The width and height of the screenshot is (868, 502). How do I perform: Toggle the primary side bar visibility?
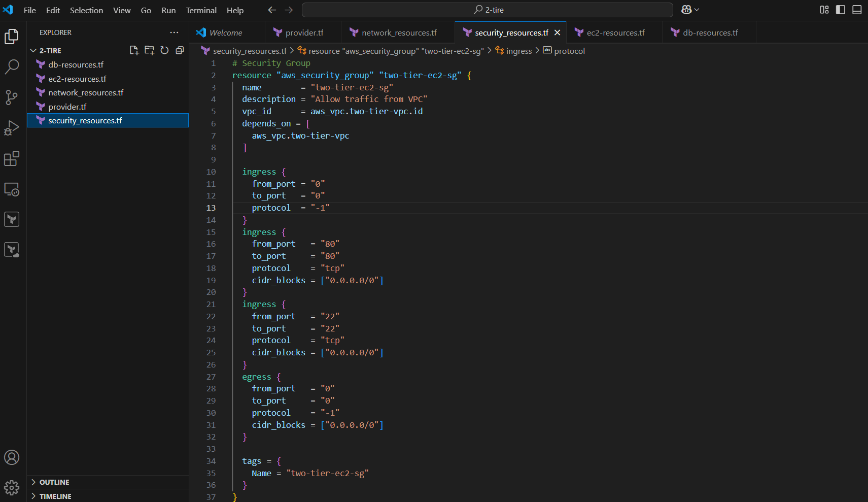pos(841,10)
